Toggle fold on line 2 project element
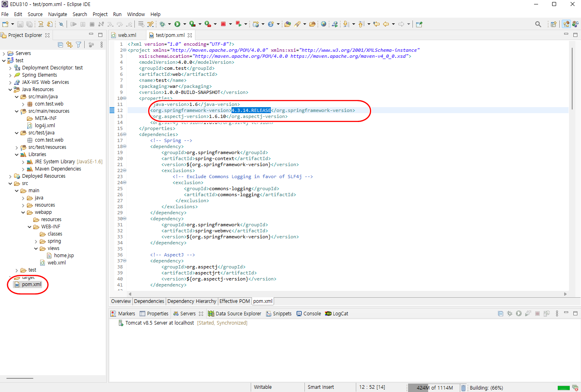The width and height of the screenshot is (581, 392). [125, 50]
